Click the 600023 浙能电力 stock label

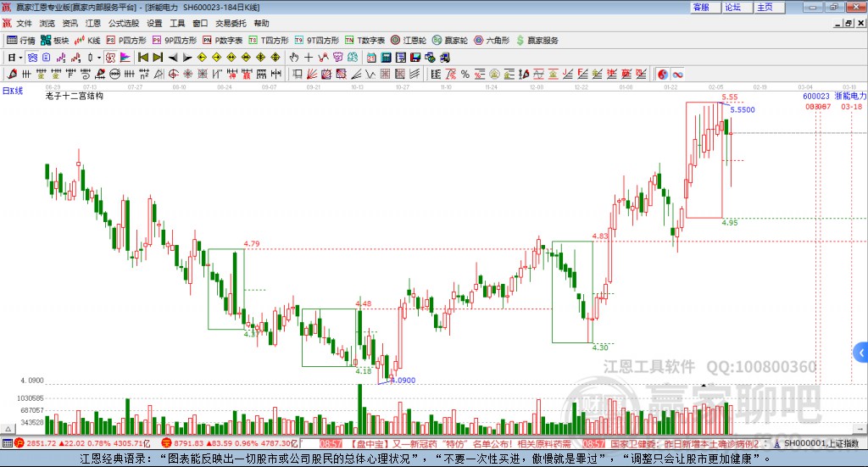coord(834,97)
